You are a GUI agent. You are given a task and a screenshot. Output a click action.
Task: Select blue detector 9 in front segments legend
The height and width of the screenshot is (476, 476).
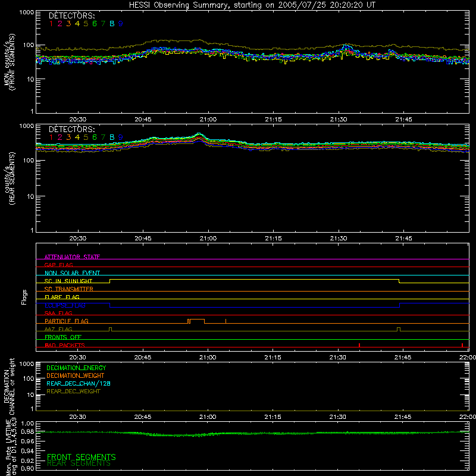tap(121, 24)
